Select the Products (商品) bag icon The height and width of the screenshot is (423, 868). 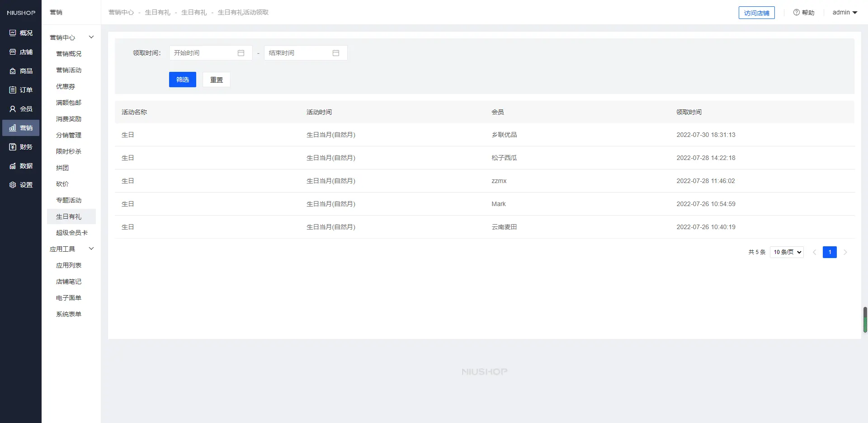pyautogui.click(x=13, y=71)
